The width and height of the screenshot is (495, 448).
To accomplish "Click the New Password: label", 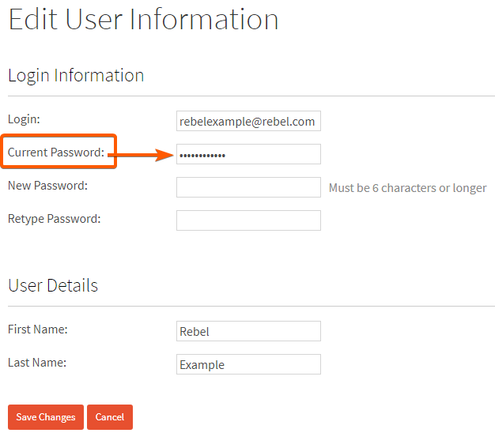I will pos(47,186).
